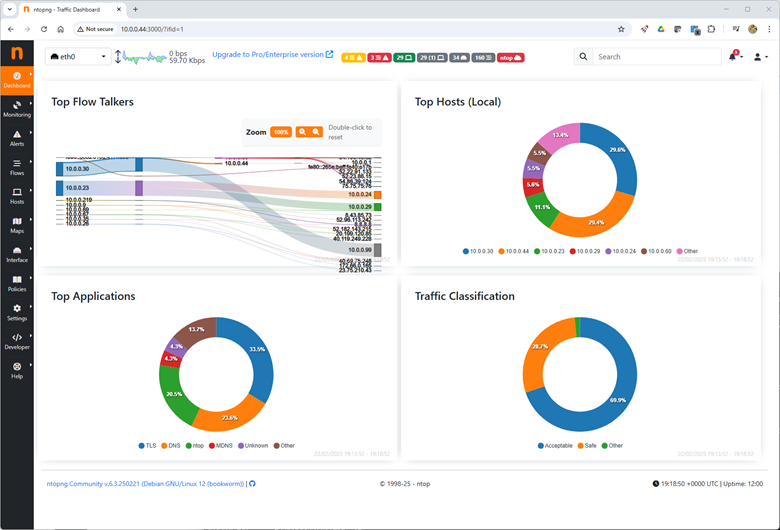Click the browser profile avatar
The width and height of the screenshot is (780, 530).
pyautogui.click(x=753, y=29)
